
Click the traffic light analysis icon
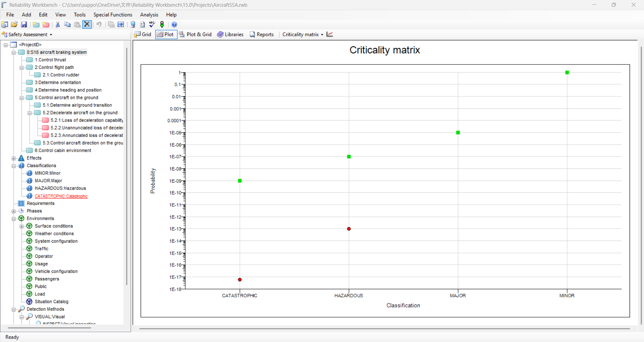(x=162, y=25)
